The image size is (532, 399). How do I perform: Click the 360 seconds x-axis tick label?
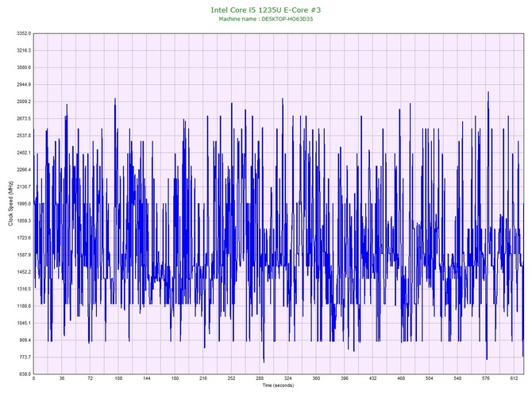click(x=316, y=378)
